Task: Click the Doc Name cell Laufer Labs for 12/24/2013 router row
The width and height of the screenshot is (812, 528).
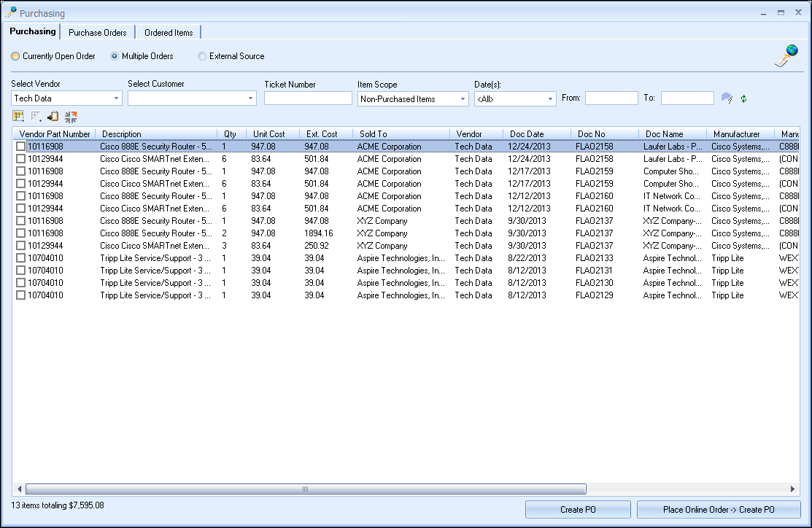Action: (673, 147)
